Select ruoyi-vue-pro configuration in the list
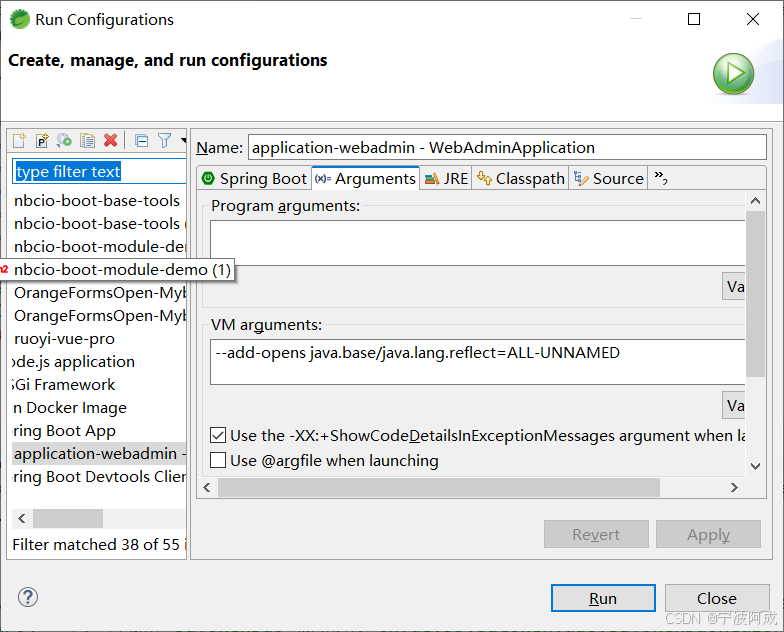This screenshot has height=632, width=784. (x=64, y=339)
